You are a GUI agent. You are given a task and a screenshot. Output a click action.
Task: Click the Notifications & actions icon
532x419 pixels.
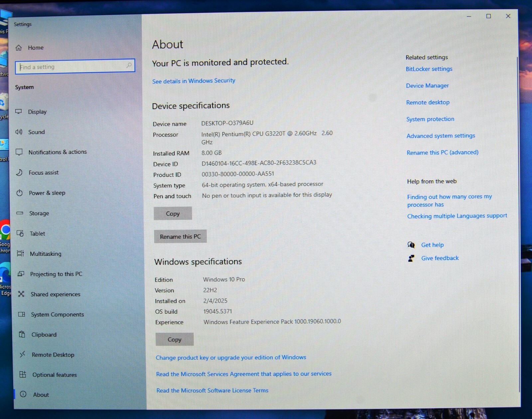(x=19, y=152)
